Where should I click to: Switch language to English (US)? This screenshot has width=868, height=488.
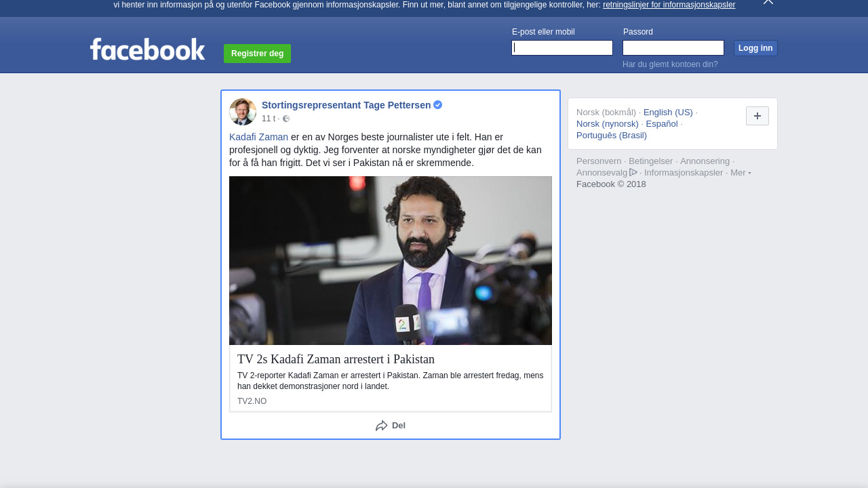pos(668,113)
